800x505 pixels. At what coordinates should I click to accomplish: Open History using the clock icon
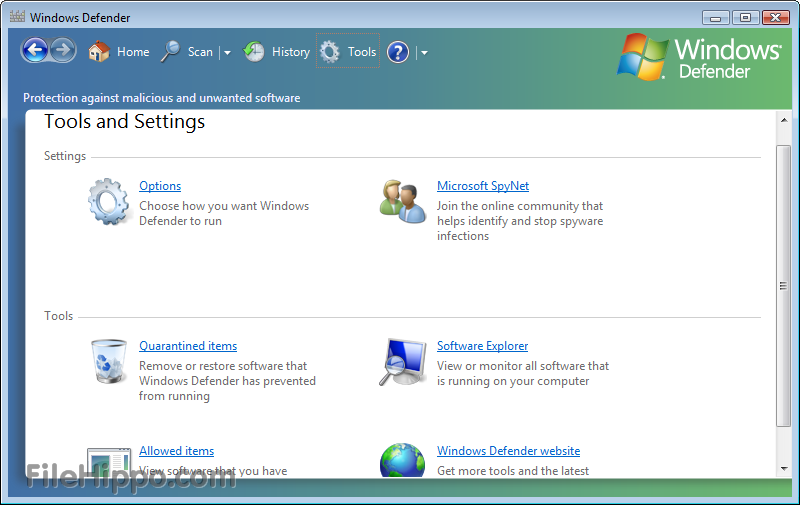click(254, 52)
